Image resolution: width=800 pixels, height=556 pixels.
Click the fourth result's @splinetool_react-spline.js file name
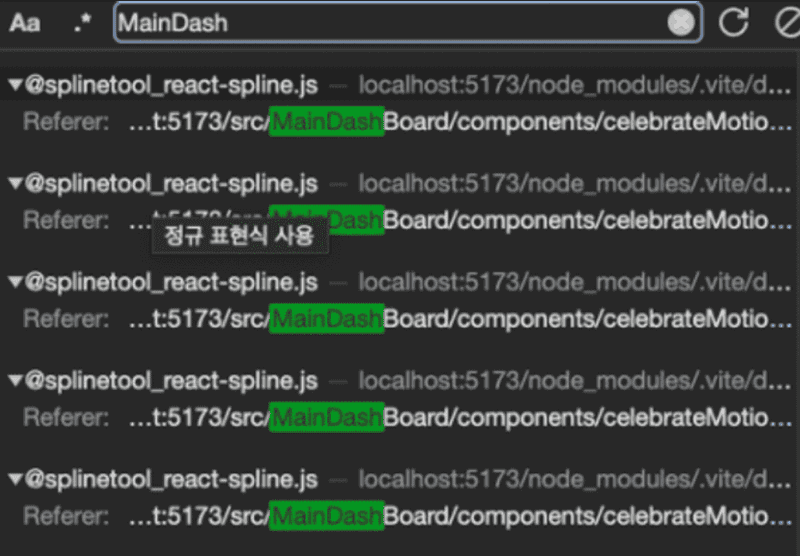tap(171, 381)
